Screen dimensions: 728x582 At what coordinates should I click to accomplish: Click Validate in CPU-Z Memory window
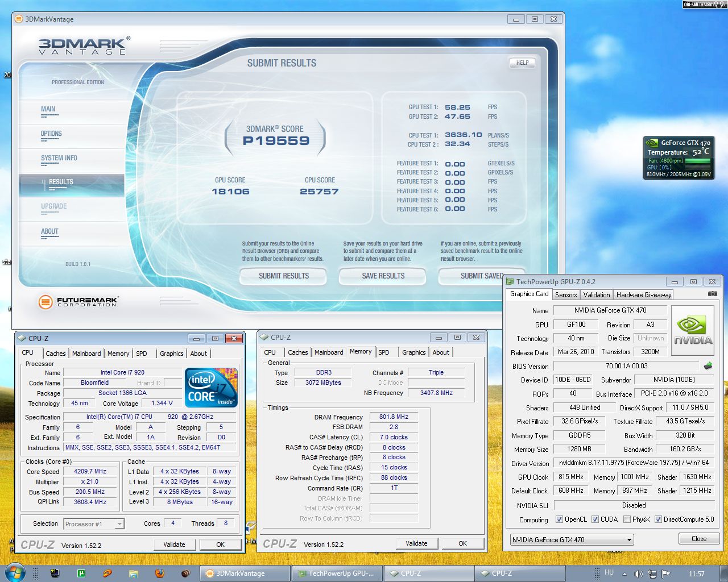pos(416,543)
